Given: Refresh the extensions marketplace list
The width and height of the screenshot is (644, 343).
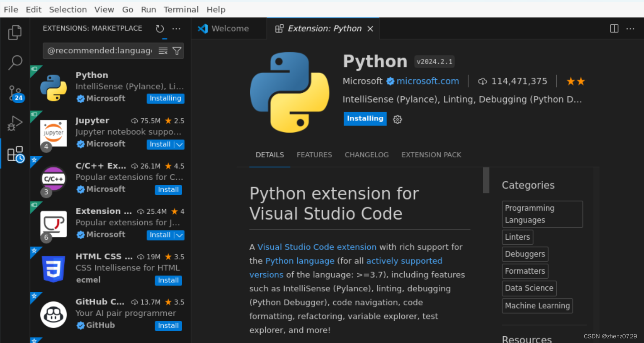Looking at the screenshot, I should [x=160, y=29].
